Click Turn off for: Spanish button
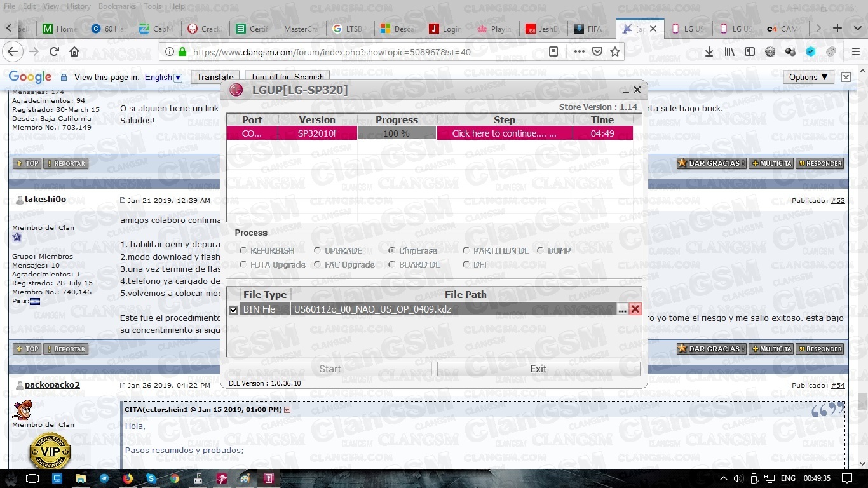Viewport: 868px width, 488px height. [287, 77]
